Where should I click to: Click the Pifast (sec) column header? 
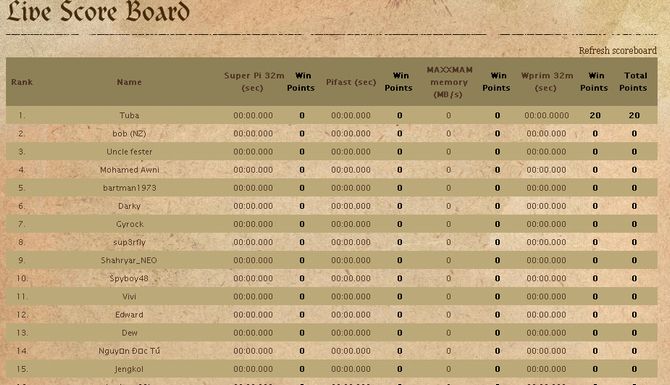(351, 82)
